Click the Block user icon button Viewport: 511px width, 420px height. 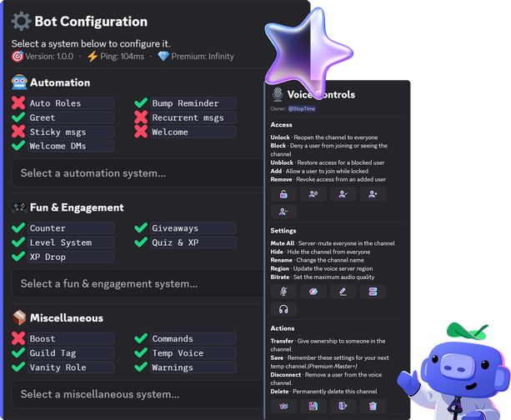(x=313, y=194)
